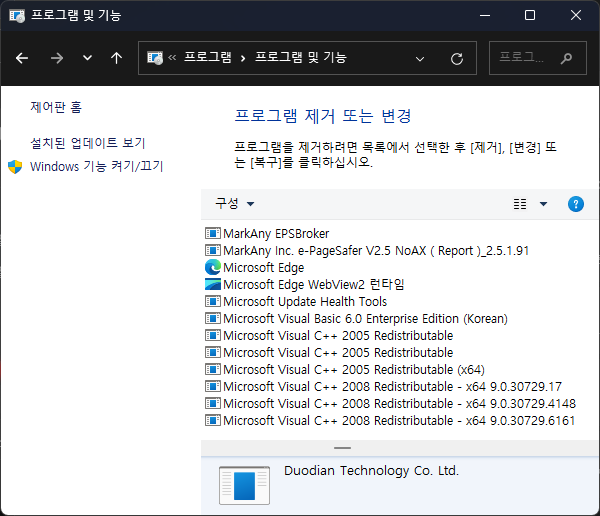Viewport: 600px width, 516px height.
Task: Select Visual Basic 6.0 Enterprise Edition entry
Action: click(356, 318)
